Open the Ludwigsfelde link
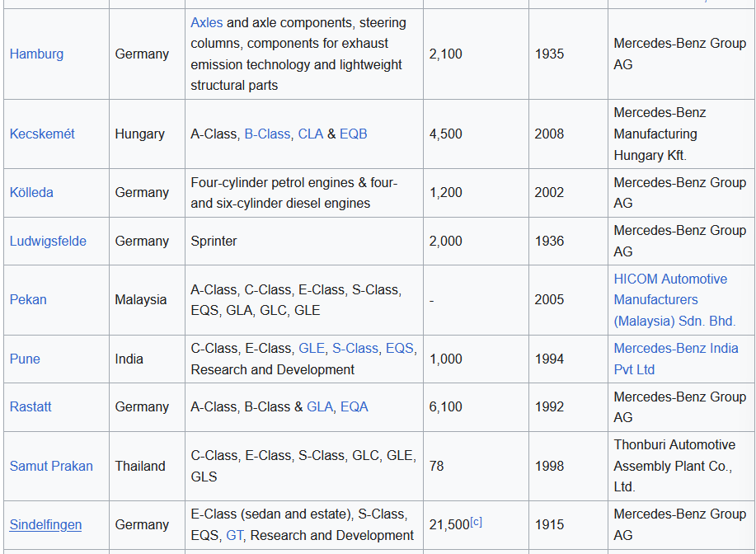 tap(48, 241)
